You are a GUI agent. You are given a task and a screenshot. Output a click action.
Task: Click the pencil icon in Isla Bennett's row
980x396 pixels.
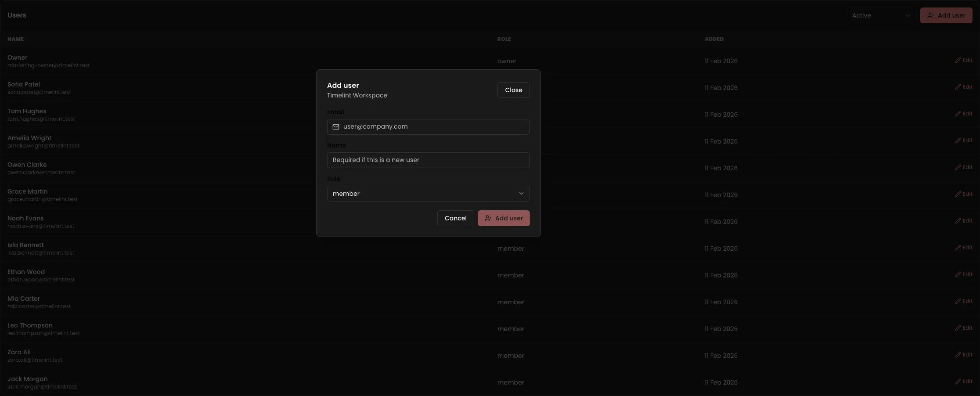pos(958,248)
